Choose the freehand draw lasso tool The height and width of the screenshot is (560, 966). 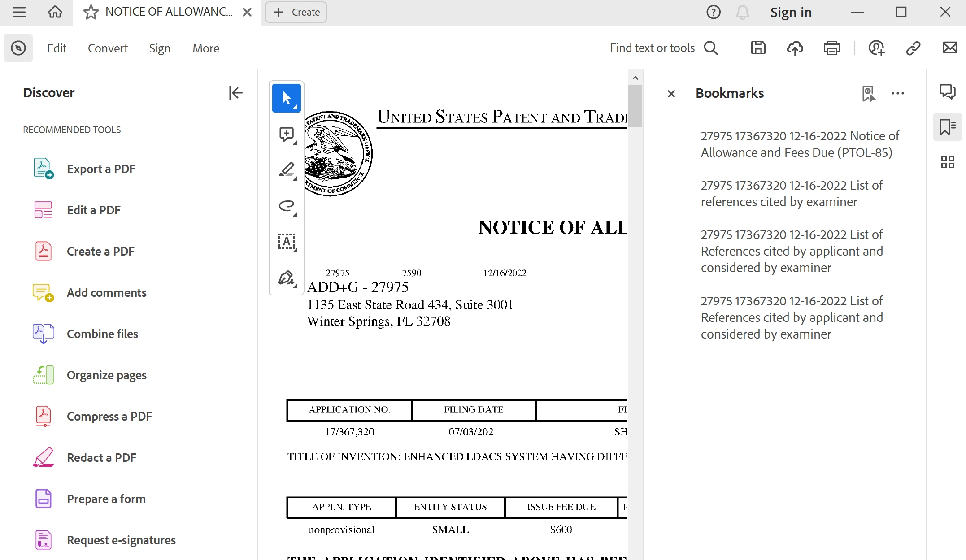coord(286,206)
